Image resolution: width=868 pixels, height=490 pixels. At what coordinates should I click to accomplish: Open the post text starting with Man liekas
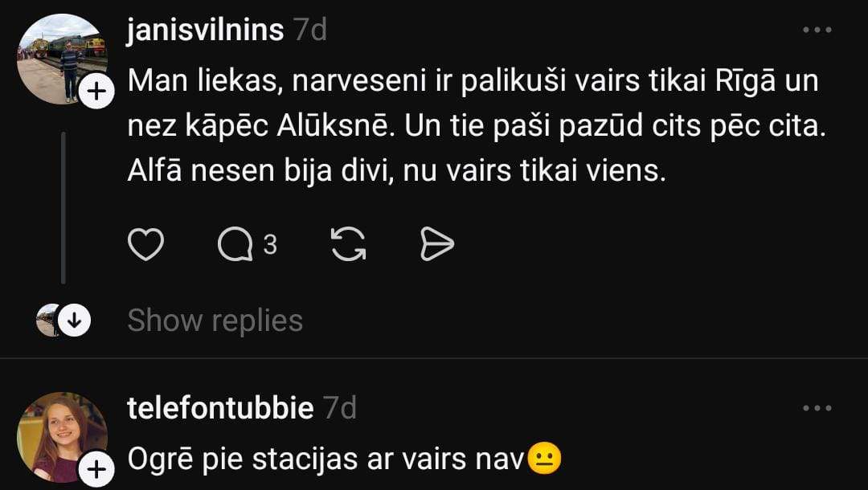pos(477,126)
